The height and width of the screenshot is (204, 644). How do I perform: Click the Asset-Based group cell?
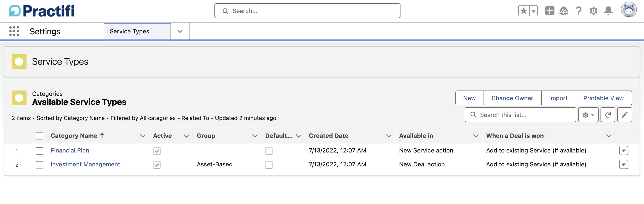click(x=214, y=164)
